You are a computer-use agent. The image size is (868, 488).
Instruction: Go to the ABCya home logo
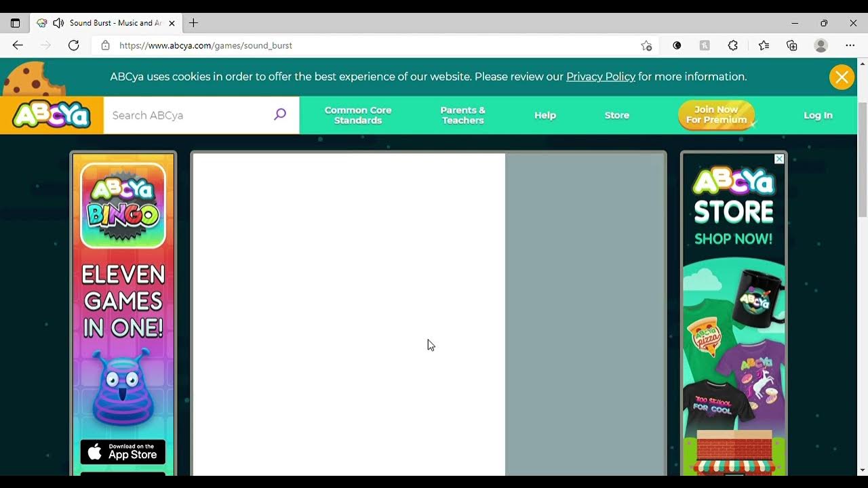coord(52,115)
